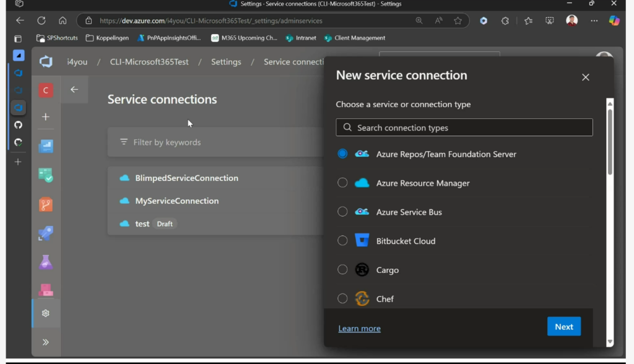
Task: Click the blue shield extension icon
Action: coord(484,20)
